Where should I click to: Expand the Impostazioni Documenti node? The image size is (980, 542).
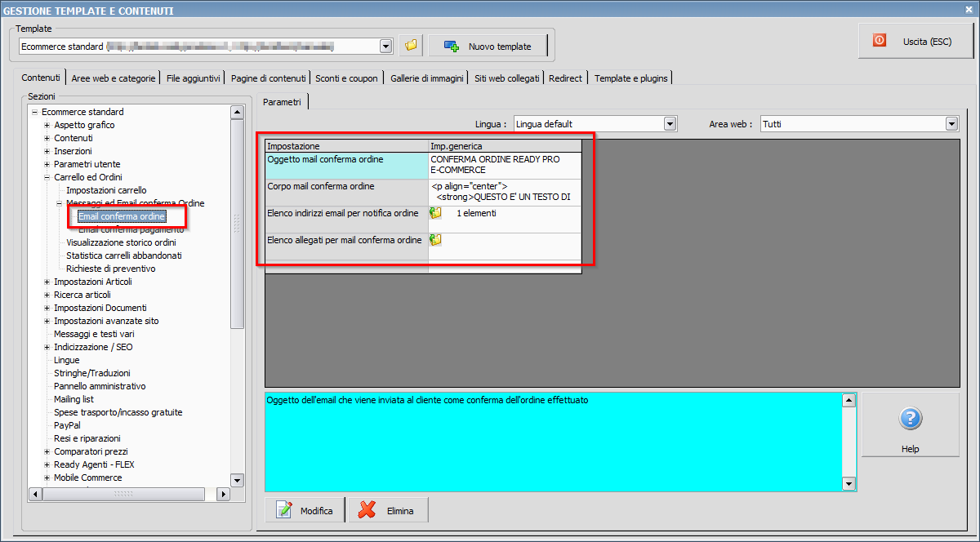(47, 308)
